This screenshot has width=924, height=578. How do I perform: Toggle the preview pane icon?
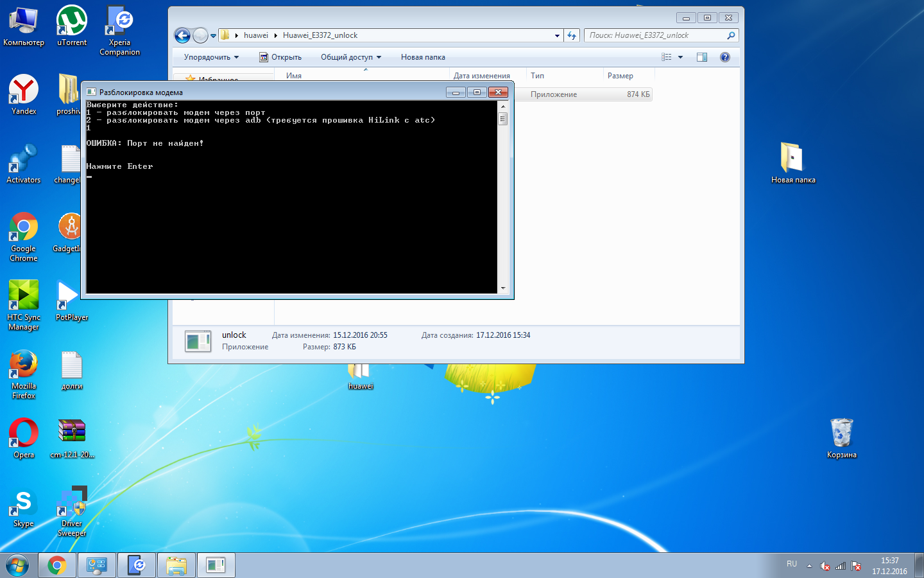point(701,57)
